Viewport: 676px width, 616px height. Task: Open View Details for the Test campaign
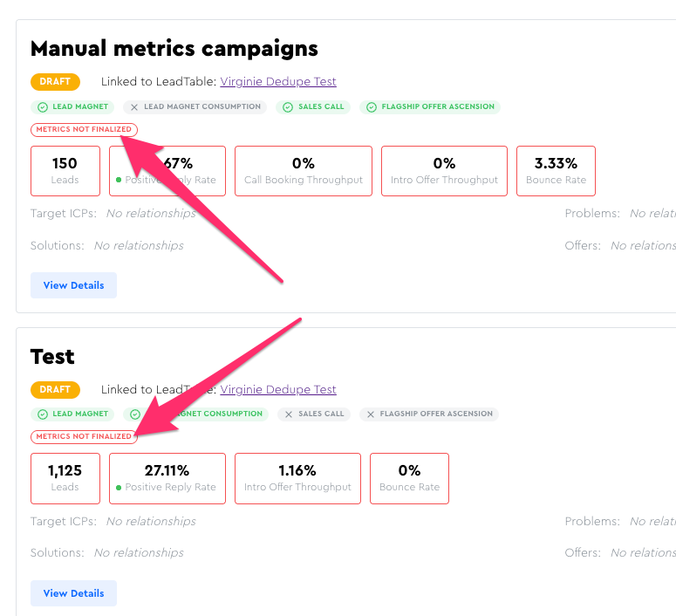(x=73, y=593)
